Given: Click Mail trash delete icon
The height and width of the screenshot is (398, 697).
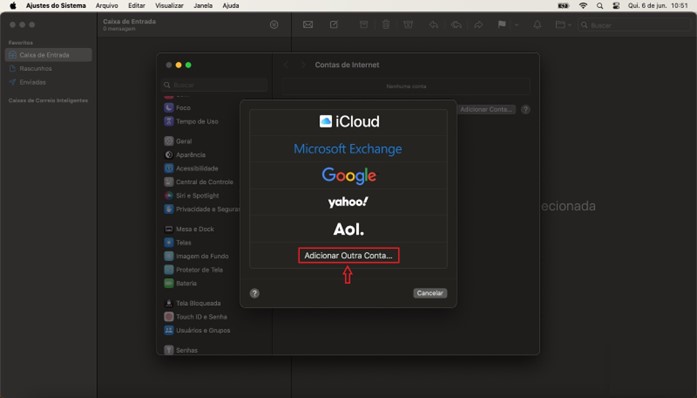Looking at the screenshot, I should [x=386, y=25].
